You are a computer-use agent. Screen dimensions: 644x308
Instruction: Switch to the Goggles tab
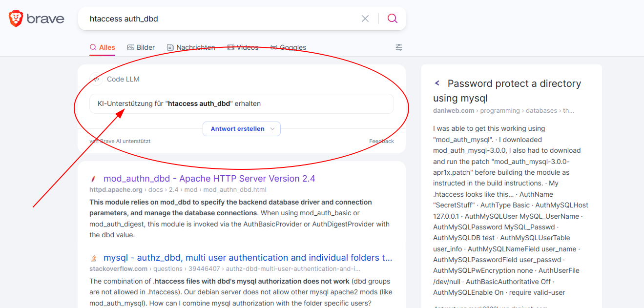[x=288, y=47]
